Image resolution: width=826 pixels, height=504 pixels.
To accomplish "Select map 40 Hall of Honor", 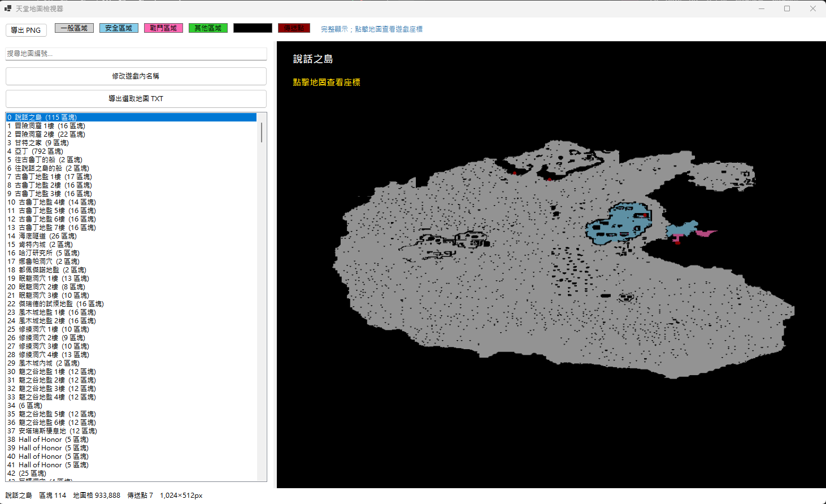I will pos(131,456).
